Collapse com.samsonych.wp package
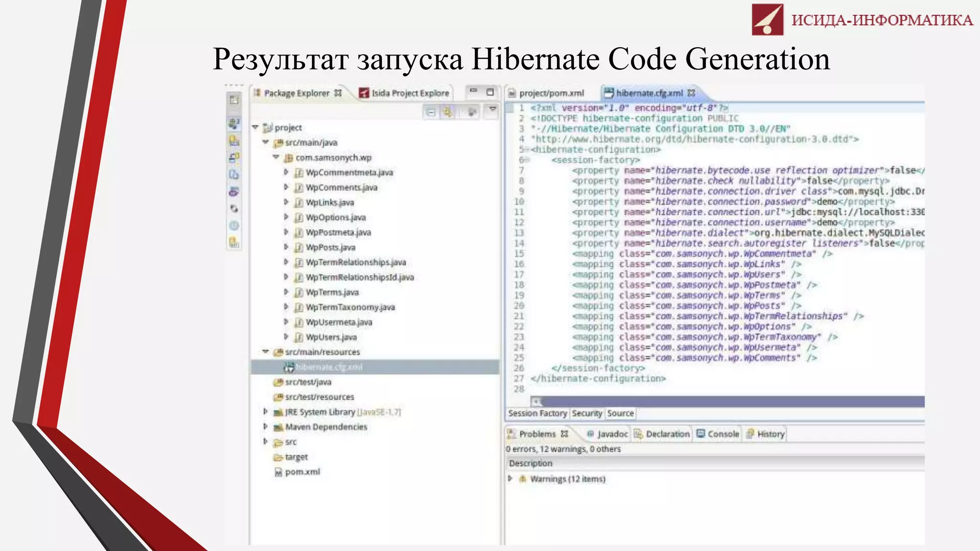 (276, 157)
